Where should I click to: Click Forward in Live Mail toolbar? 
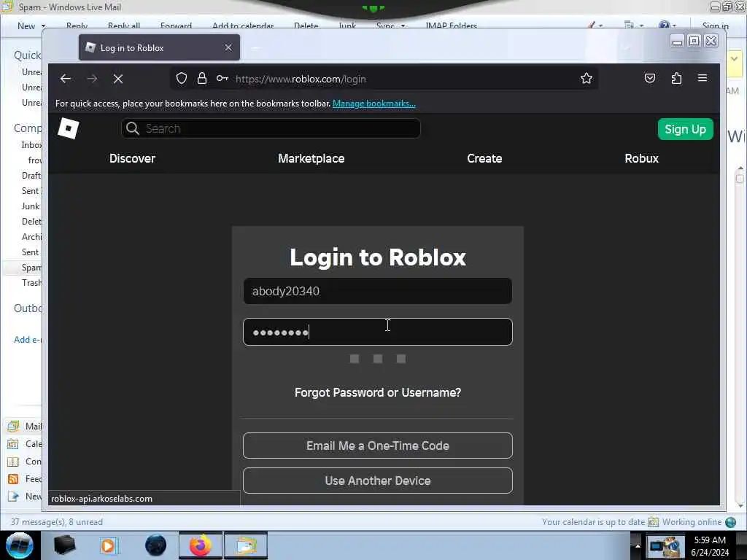176,26
